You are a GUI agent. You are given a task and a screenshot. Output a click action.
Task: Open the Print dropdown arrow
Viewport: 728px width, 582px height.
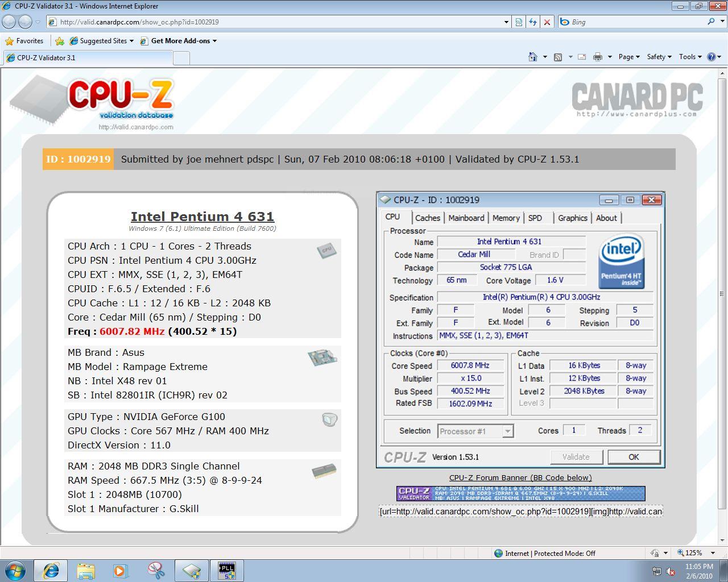(x=610, y=57)
